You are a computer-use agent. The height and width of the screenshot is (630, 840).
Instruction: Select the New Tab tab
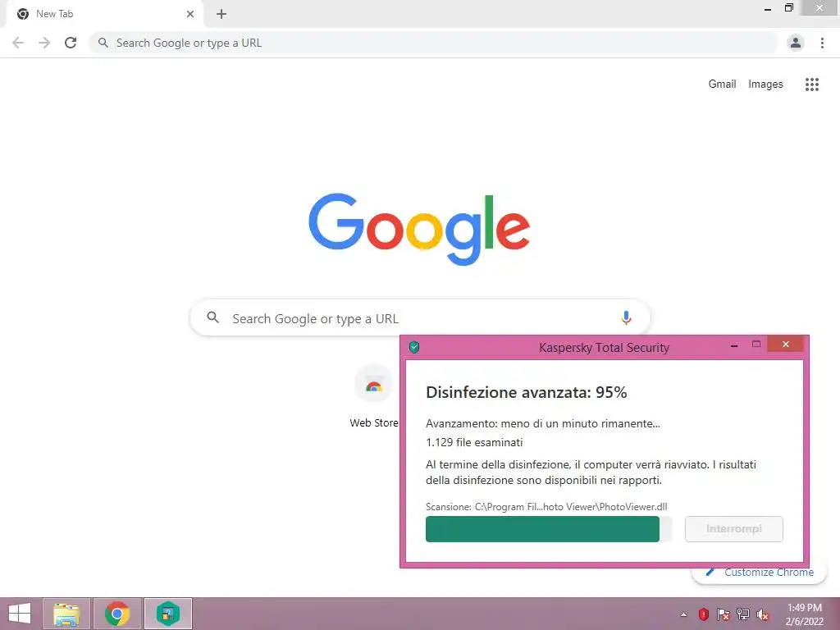coord(104,14)
